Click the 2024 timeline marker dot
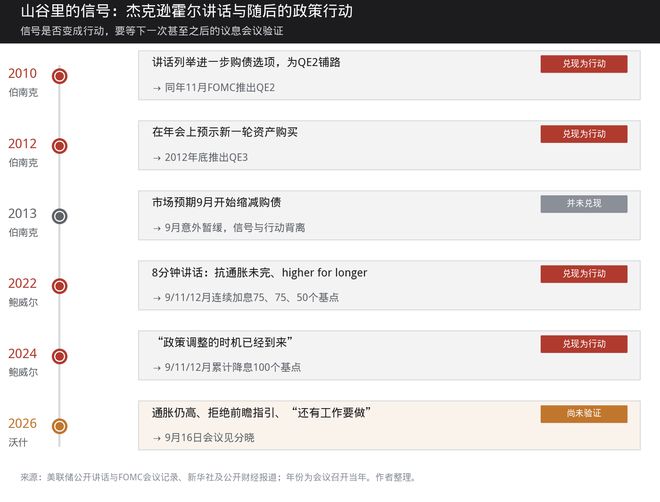The height and width of the screenshot is (502, 660). point(59,356)
